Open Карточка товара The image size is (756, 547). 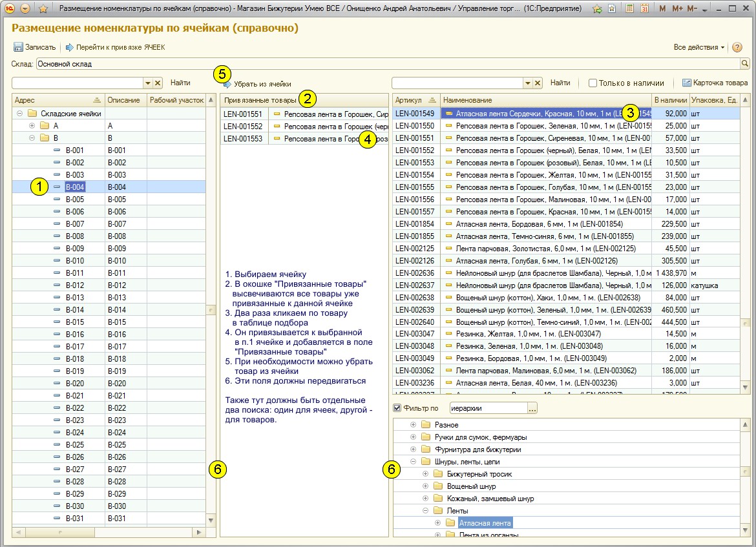click(715, 83)
